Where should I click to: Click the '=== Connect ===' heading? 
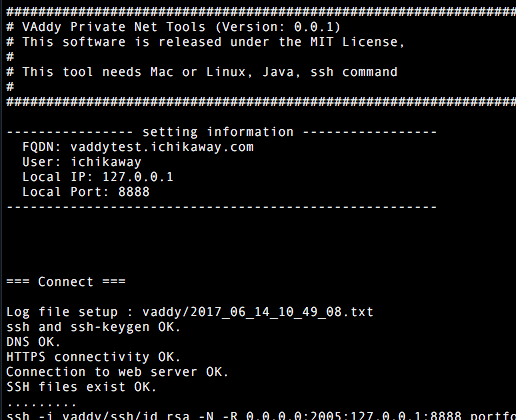pyautogui.click(x=66, y=282)
